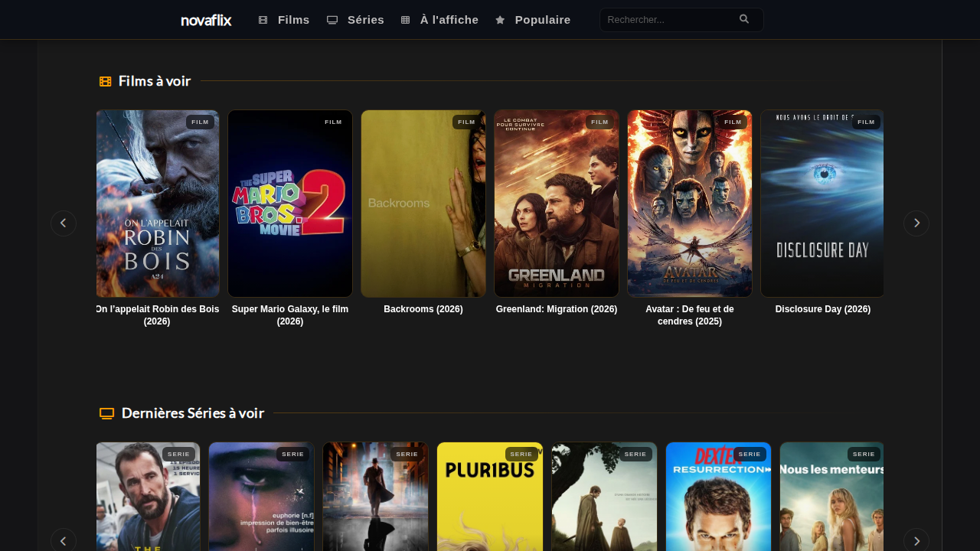Viewport: 980px width, 551px height.
Task: Open the Disclosure Day poster
Action: pyautogui.click(x=822, y=204)
